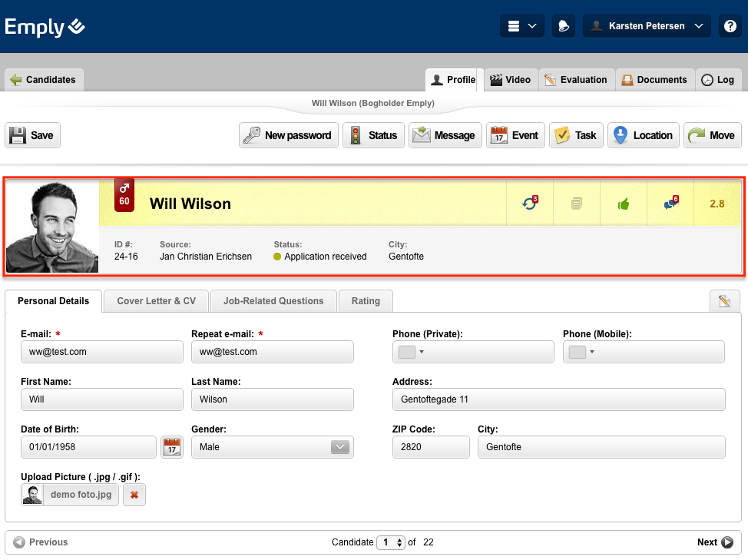Set candidate Location
This screenshot has height=560, width=748.
point(643,135)
